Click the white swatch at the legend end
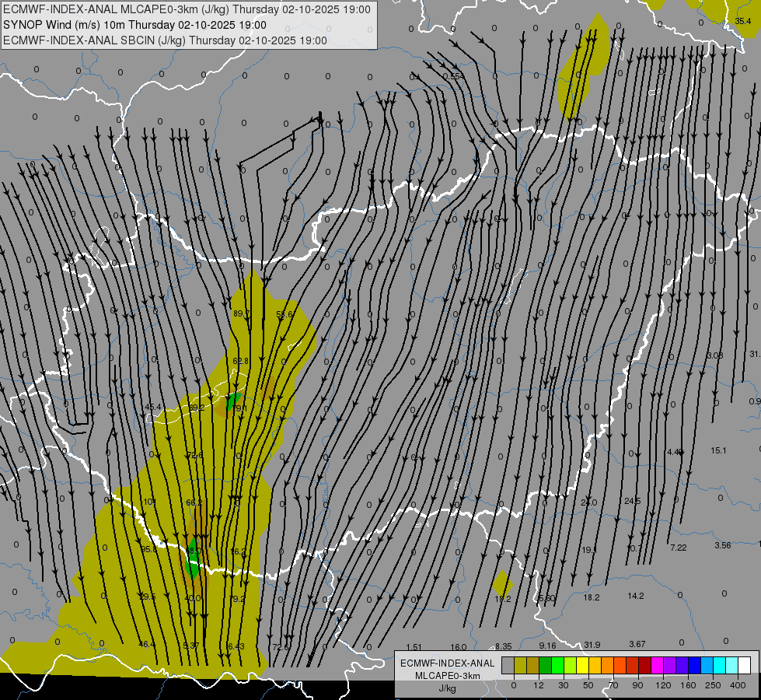This screenshot has width=761, height=700. pyautogui.click(x=744, y=665)
